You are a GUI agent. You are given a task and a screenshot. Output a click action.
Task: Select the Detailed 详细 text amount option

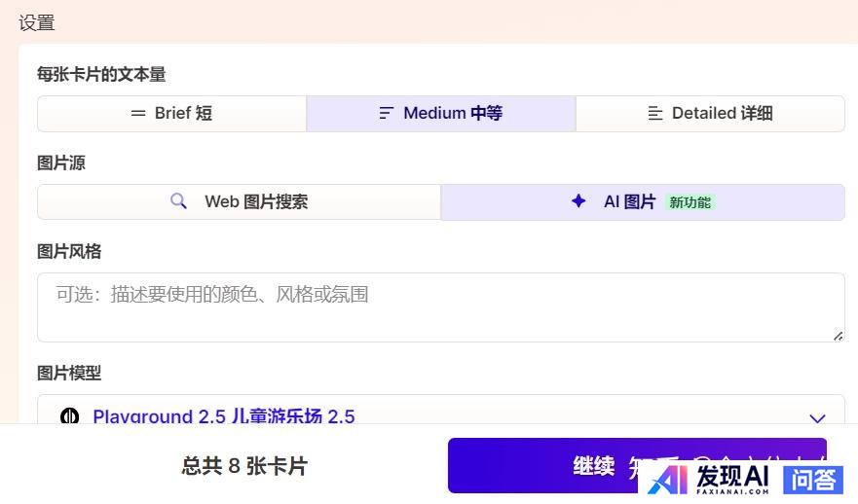tap(710, 114)
